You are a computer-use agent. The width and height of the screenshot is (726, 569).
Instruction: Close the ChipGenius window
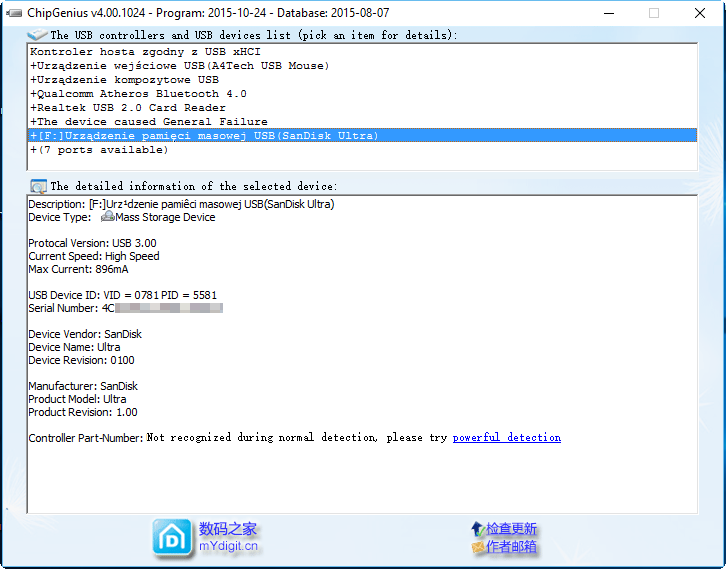[700, 13]
